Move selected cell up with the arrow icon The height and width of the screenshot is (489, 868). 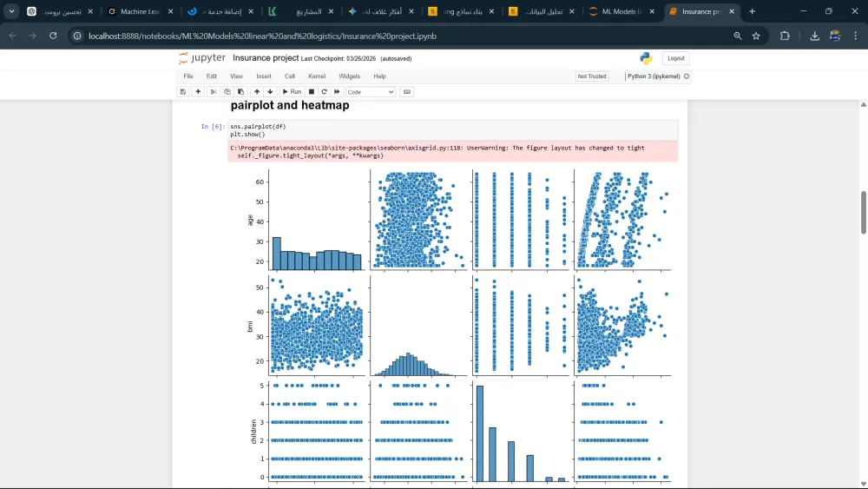257,92
